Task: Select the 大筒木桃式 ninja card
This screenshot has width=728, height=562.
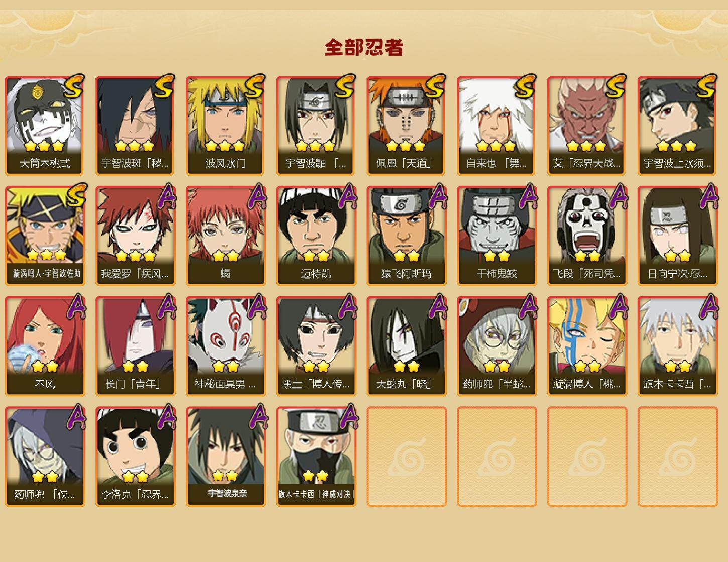Action: (45, 125)
